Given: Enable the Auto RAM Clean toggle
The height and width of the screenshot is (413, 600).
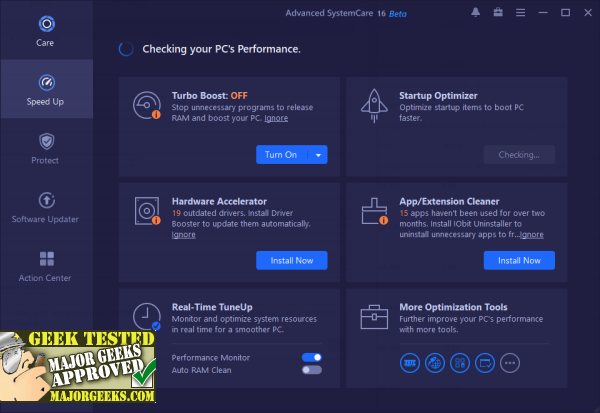Looking at the screenshot, I should (x=312, y=370).
